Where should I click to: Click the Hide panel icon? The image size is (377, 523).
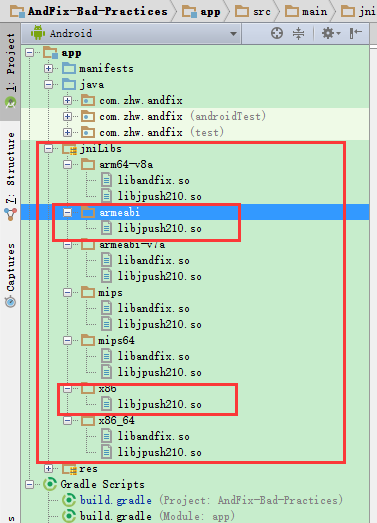(x=356, y=33)
